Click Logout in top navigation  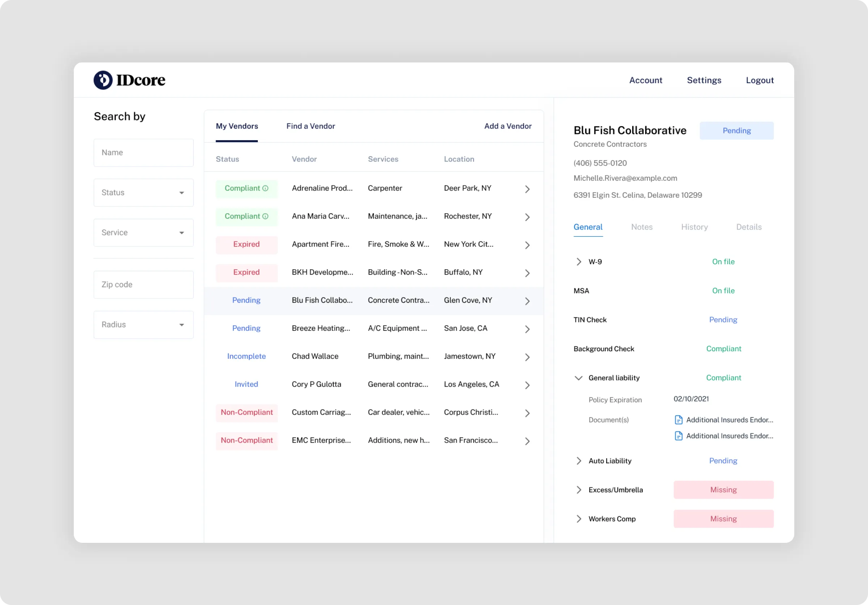coord(759,80)
